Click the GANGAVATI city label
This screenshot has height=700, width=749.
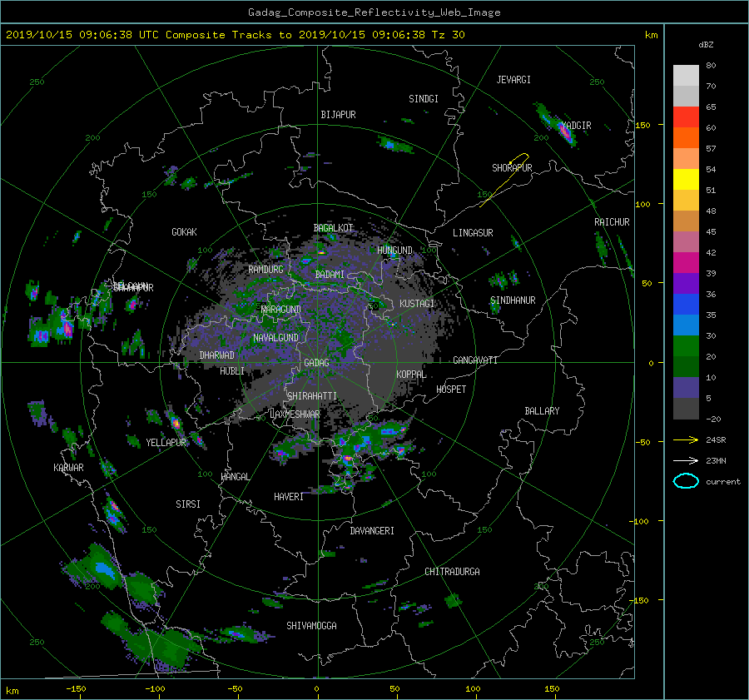point(475,360)
